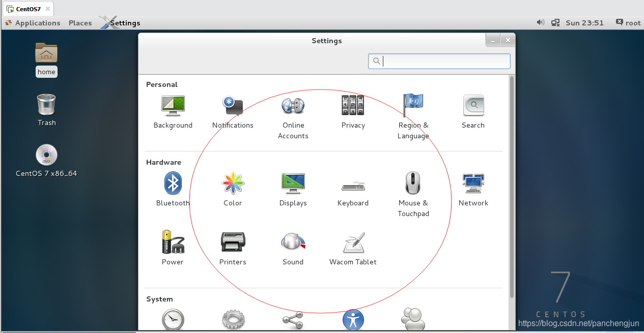Open Online Accounts settings
The height and width of the screenshot is (333, 644).
[293, 117]
